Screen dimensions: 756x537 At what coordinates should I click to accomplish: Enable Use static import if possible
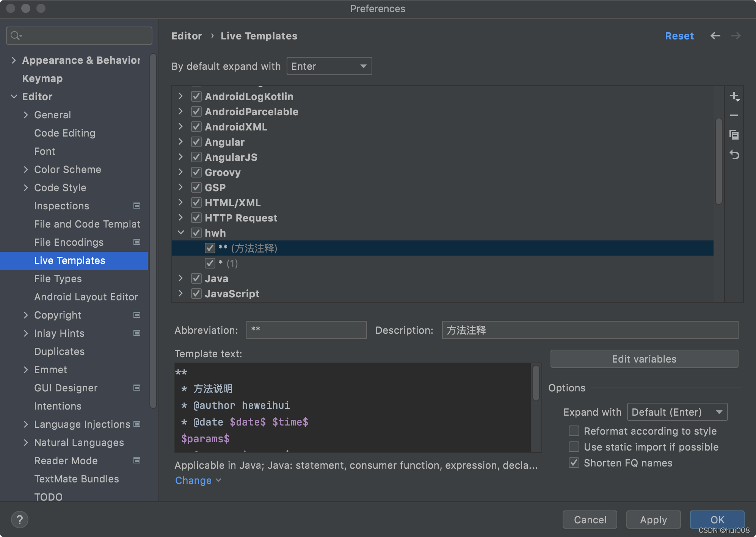[x=574, y=447]
